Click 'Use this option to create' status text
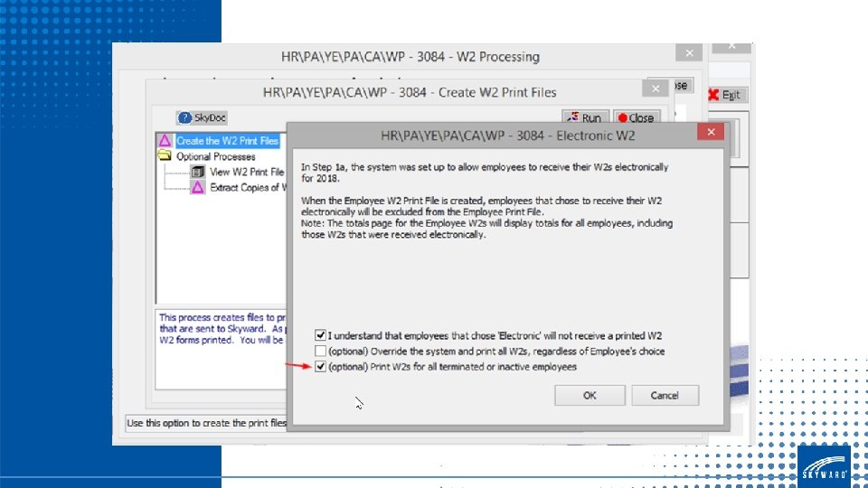This screenshot has height=488, width=868. (x=206, y=423)
